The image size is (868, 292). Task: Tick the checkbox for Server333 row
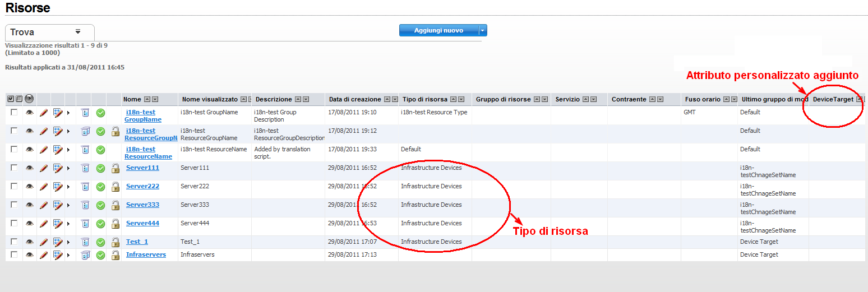(14, 205)
